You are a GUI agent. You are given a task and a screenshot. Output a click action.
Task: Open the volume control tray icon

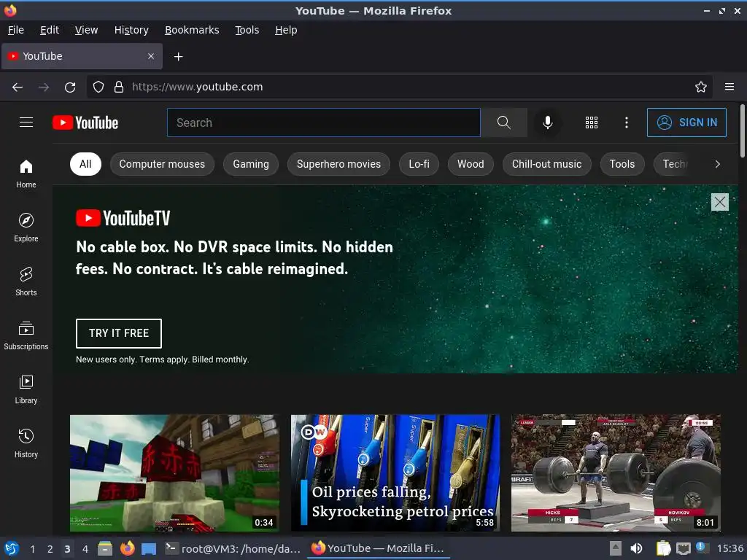[x=636, y=548]
